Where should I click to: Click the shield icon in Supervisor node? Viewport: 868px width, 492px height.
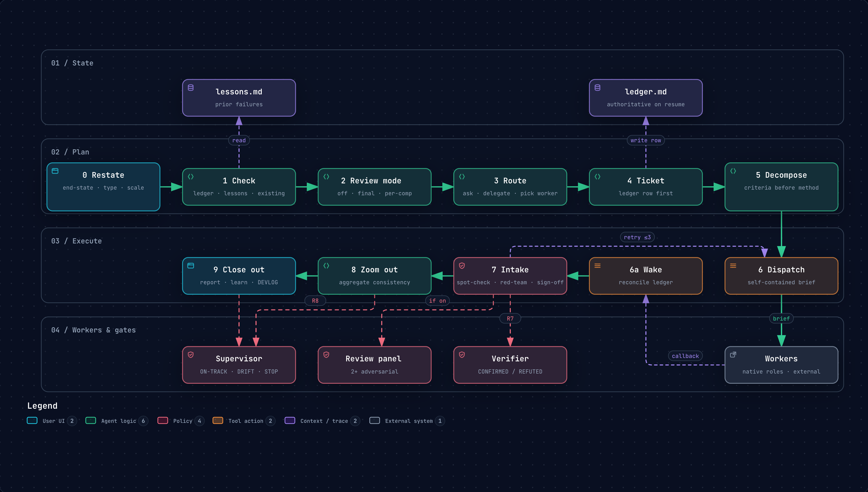tap(190, 355)
